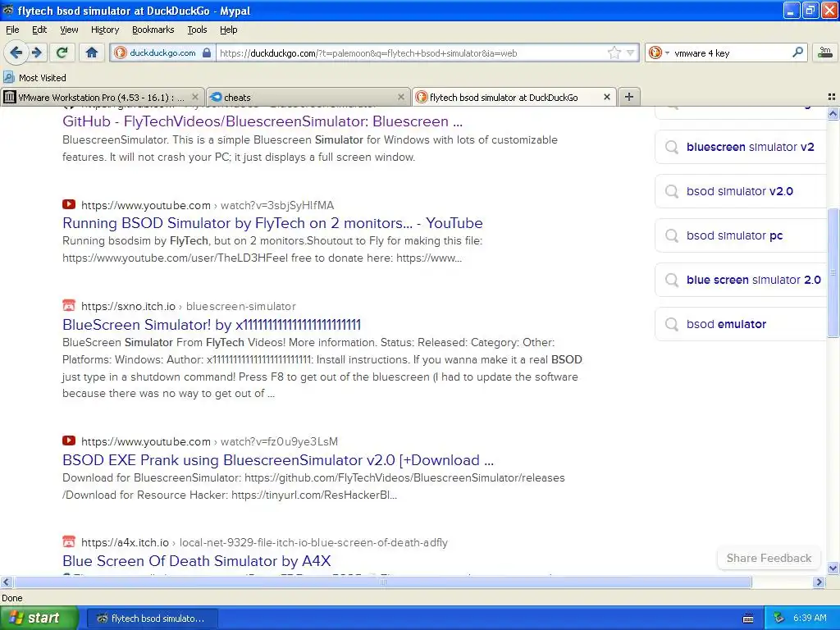The image size is (840, 630).
Task: Click the search magnifier in the search box
Action: point(797,52)
